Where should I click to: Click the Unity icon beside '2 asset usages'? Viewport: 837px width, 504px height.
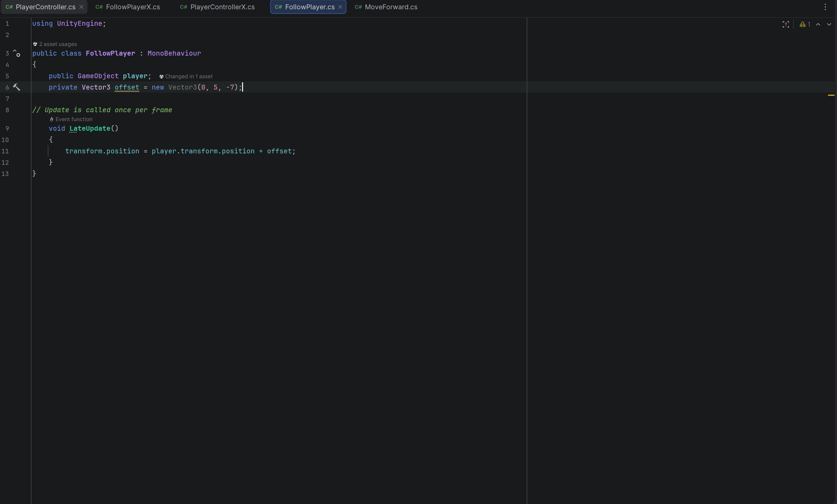(35, 44)
